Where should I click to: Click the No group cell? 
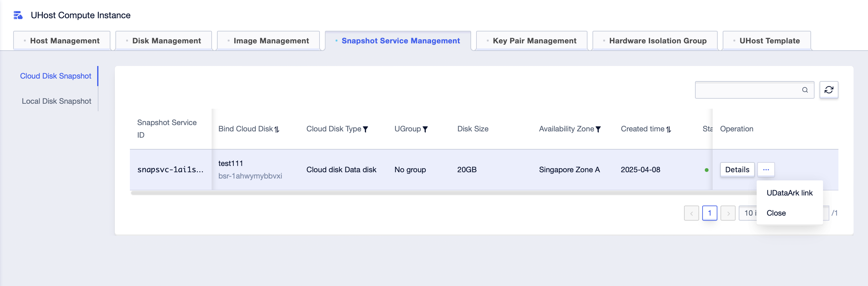pyautogui.click(x=410, y=170)
